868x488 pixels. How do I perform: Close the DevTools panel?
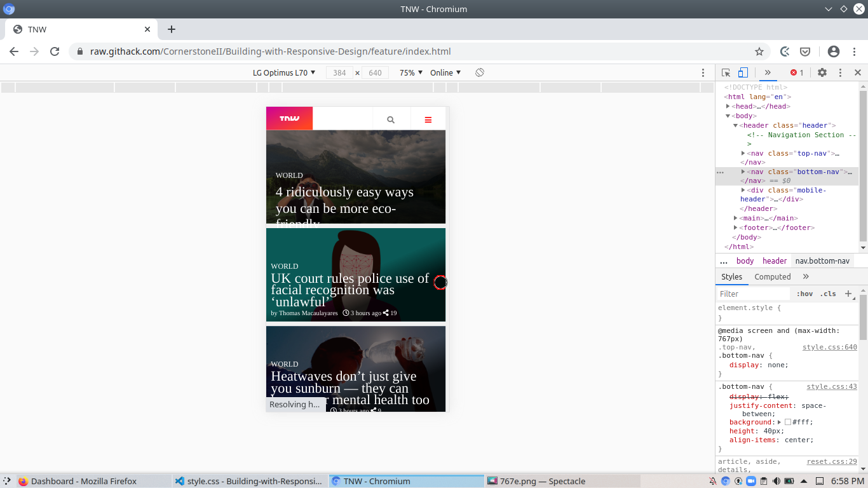(x=857, y=72)
